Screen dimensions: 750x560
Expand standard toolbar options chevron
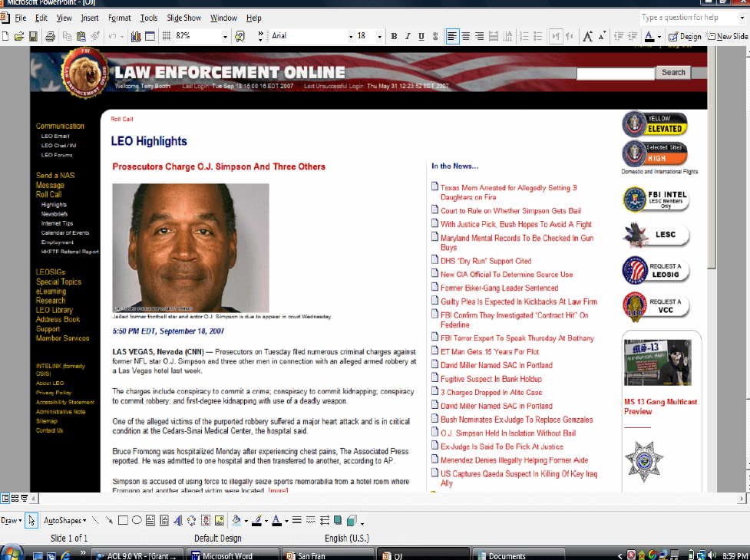click(x=260, y=36)
